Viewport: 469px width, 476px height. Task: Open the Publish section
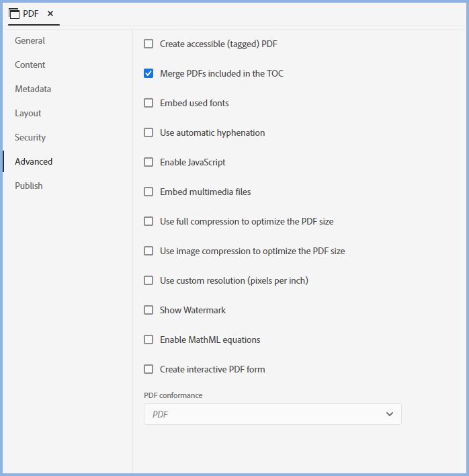pos(29,186)
